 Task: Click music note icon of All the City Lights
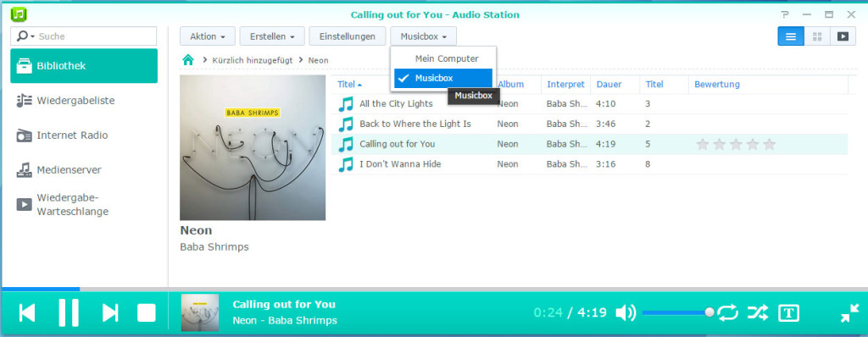point(346,104)
